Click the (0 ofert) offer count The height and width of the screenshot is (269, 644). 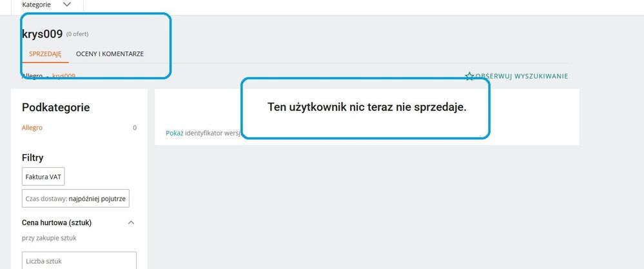pyautogui.click(x=77, y=35)
